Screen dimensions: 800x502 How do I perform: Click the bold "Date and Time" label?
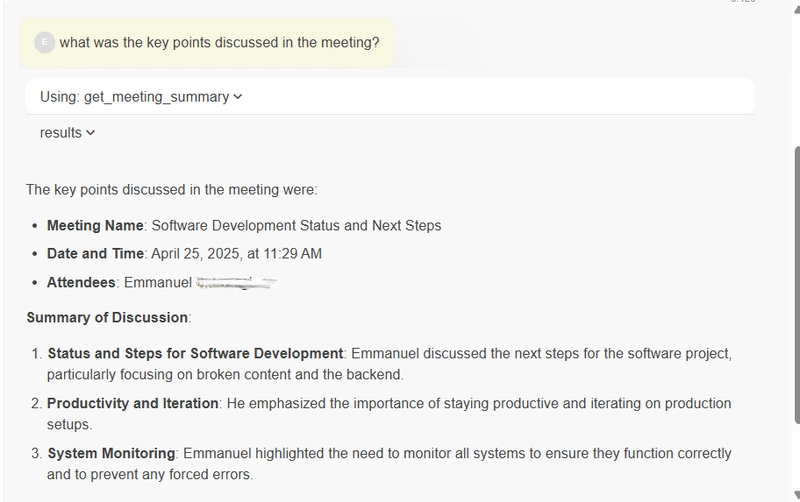tap(95, 254)
